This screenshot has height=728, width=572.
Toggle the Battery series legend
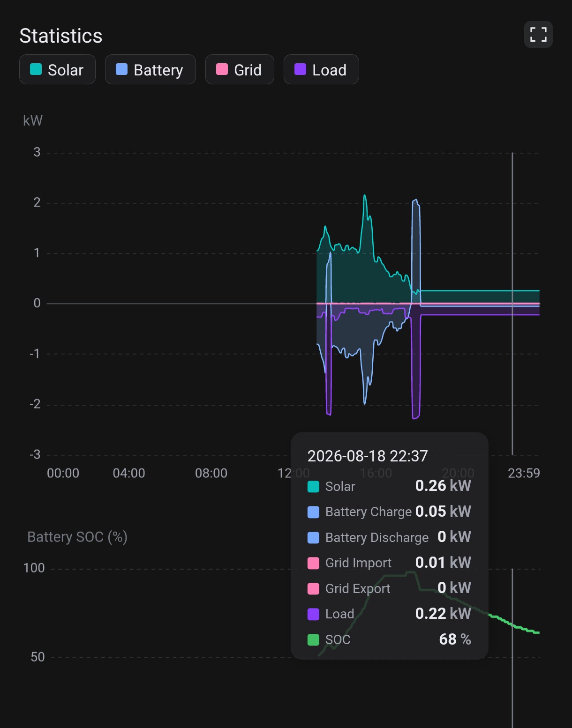[150, 69]
